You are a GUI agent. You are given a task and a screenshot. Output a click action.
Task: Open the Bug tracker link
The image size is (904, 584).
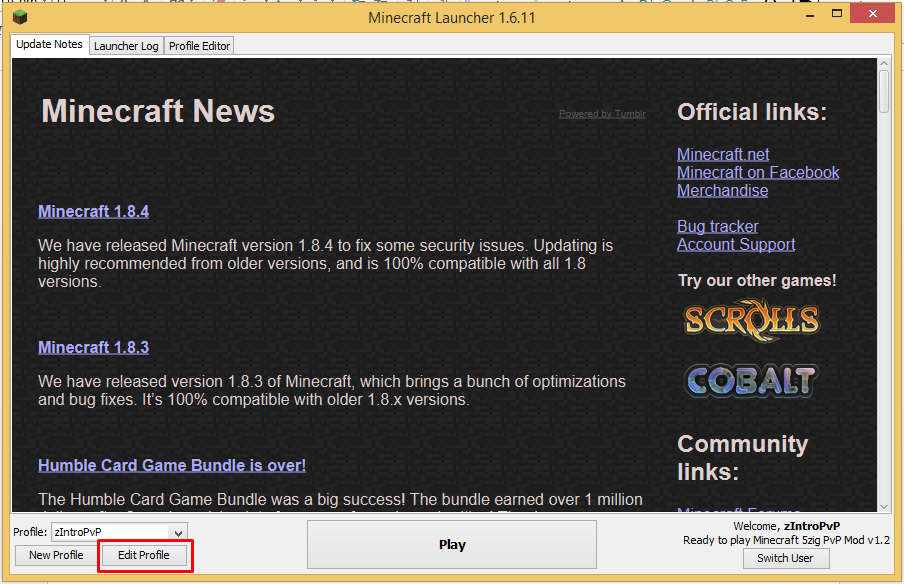point(718,227)
